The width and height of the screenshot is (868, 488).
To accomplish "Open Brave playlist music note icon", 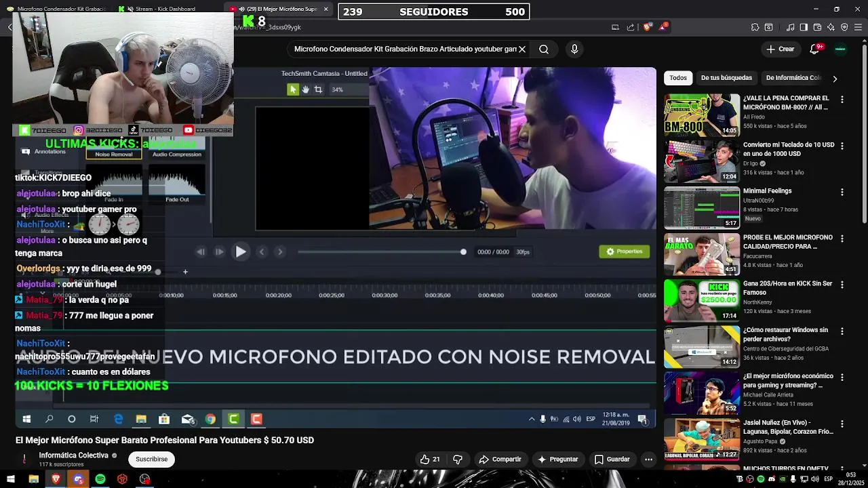I will pos(790,27).
